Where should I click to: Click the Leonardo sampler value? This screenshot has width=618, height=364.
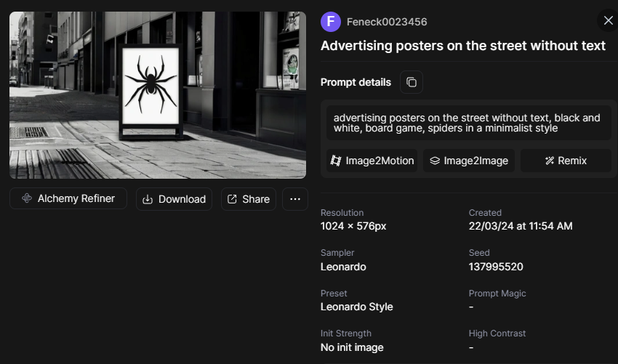coord(343,267)
